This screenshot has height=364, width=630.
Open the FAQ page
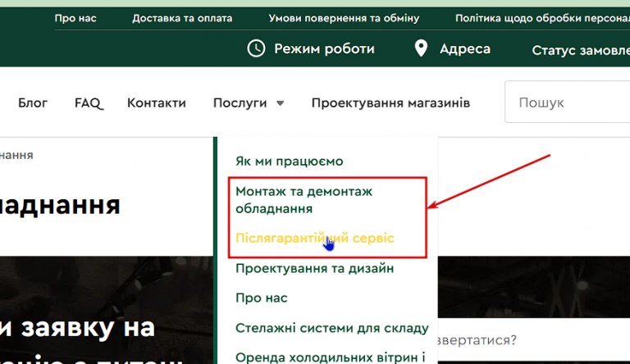tap(89, 103)
